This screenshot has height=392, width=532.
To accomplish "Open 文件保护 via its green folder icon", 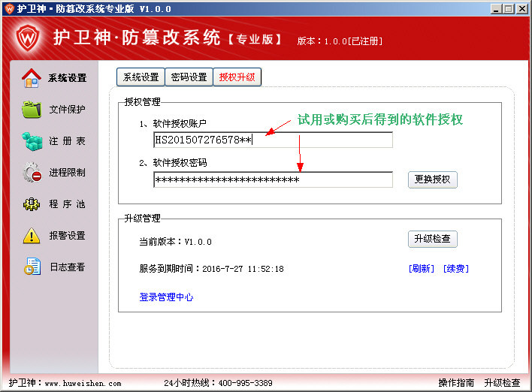I will 32,110.
